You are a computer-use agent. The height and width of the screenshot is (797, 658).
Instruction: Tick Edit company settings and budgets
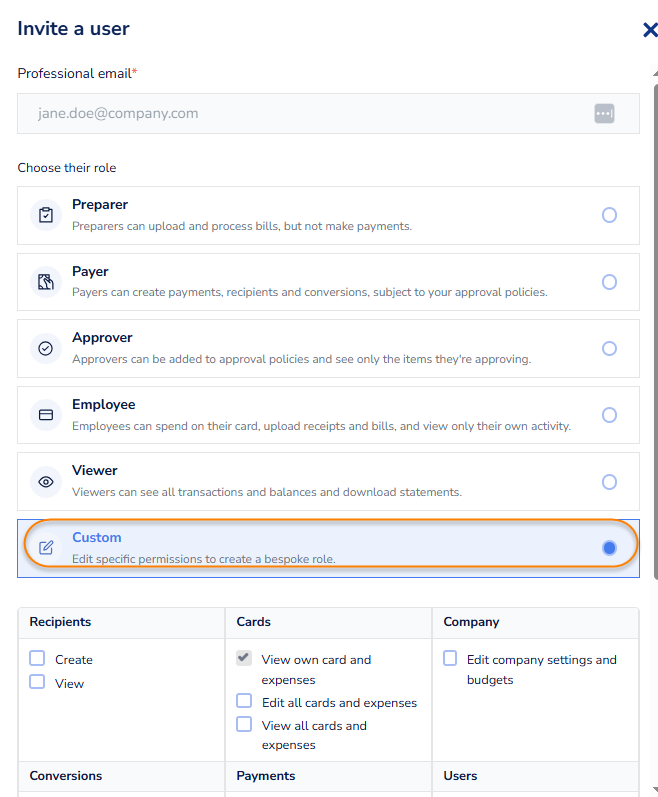(x=450, y=658)
